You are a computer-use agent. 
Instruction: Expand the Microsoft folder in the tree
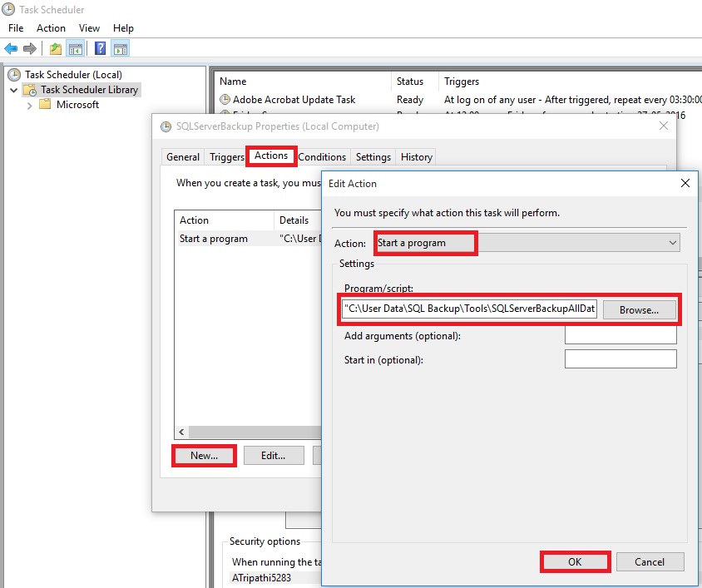point(30,105)
